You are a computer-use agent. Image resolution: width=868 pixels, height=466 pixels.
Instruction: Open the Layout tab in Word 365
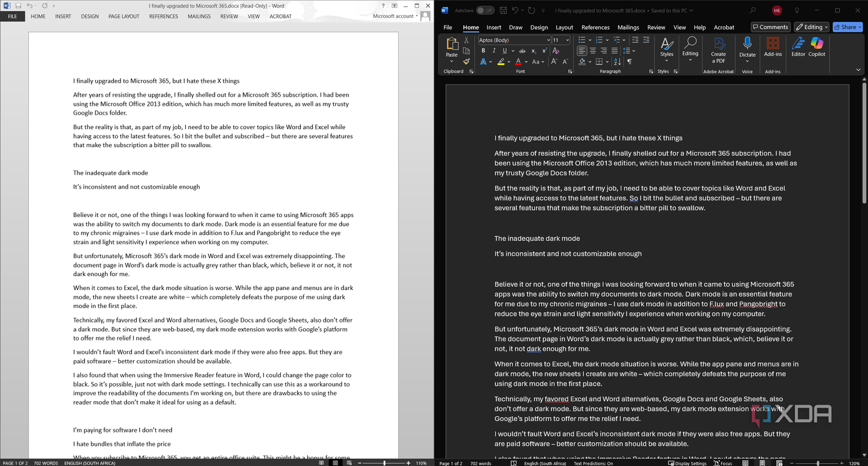point(564,27)
